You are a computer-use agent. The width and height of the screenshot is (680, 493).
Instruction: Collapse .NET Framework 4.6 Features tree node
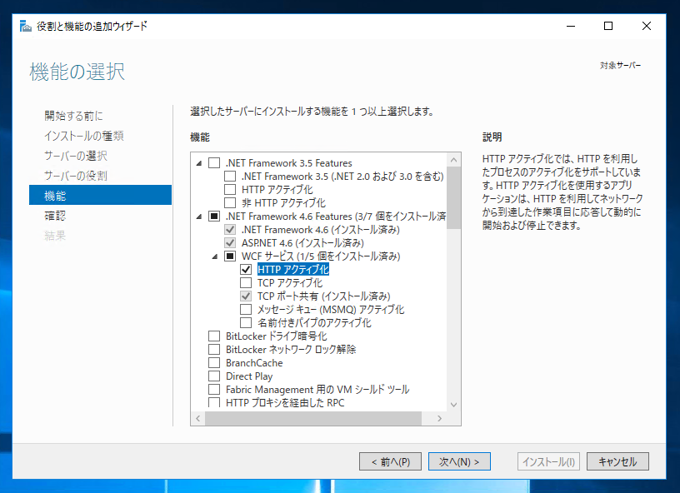(x=199, y=216)
